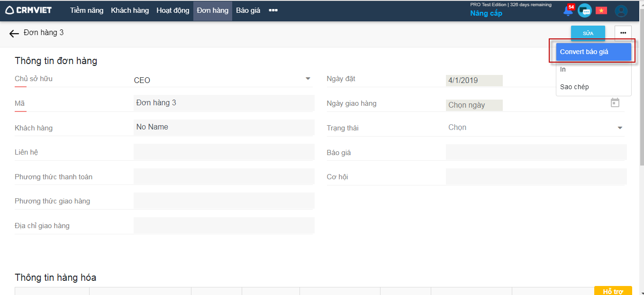Open the notification bell icon
644x295 pixels.
coord(568,11)
